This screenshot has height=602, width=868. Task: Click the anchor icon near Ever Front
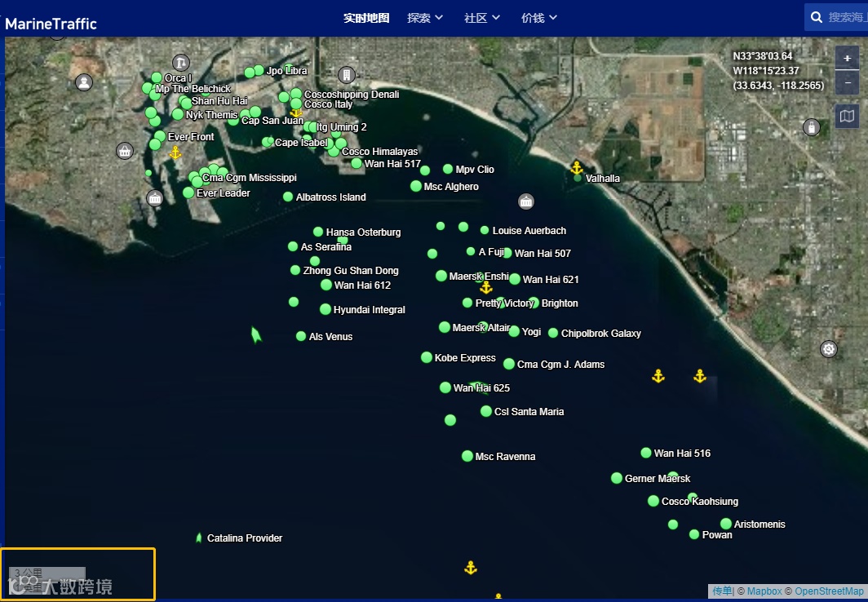(175, 153)
